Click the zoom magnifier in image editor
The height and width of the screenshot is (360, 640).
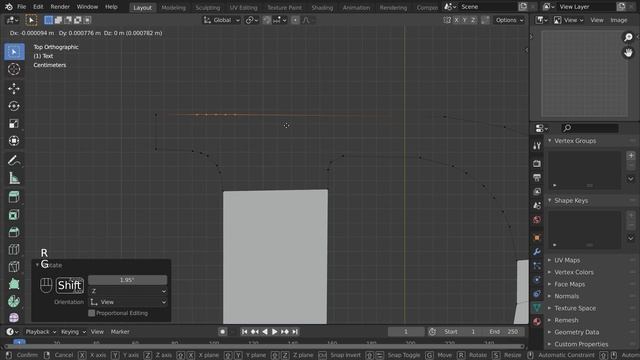[628, 37]
